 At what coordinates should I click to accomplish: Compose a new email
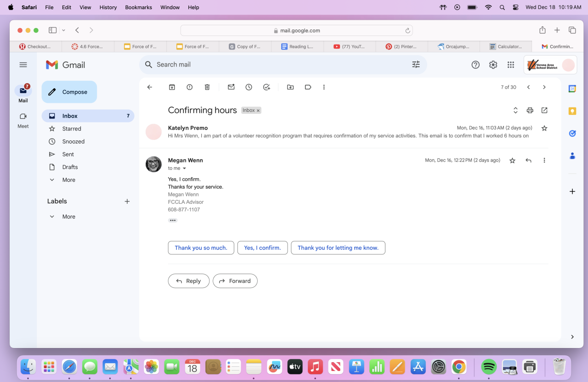[x=69, y=92]
